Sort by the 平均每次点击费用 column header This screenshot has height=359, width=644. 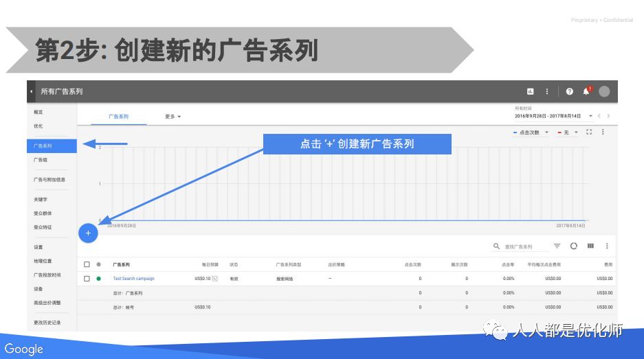coord(544,265)
